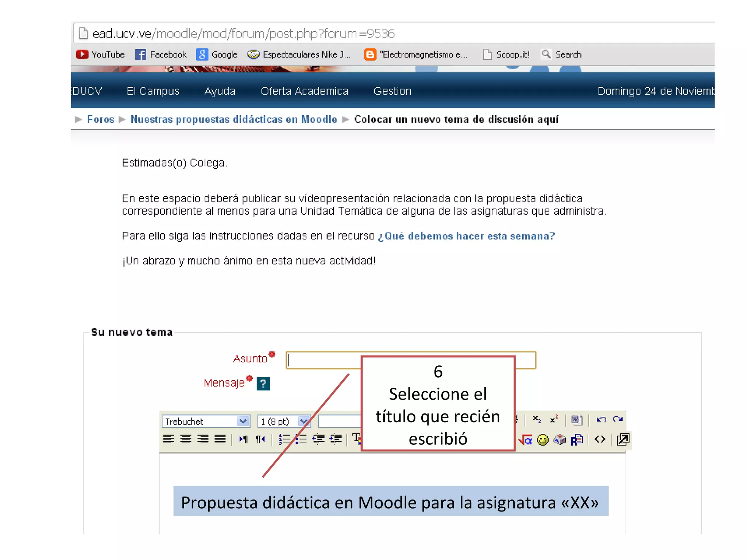Open the Facebook bookmark

[x=161, y=54]
